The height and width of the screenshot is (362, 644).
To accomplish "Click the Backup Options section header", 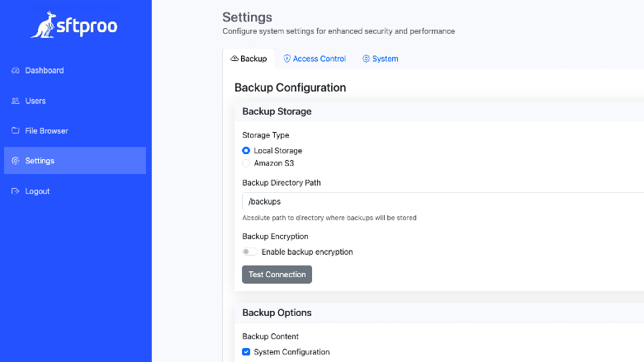I will pyautogui.click(x=277, y=313).
